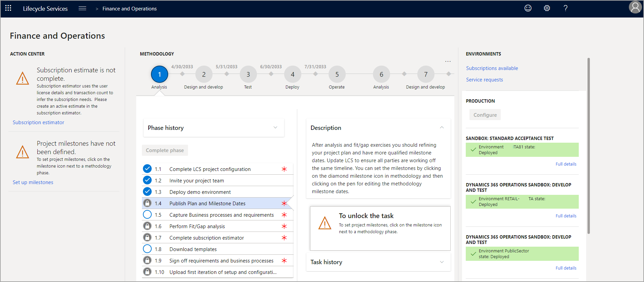Click required asterisk on task 1.5
This screenshot has width=644, height=282.
tap(284, 215)
